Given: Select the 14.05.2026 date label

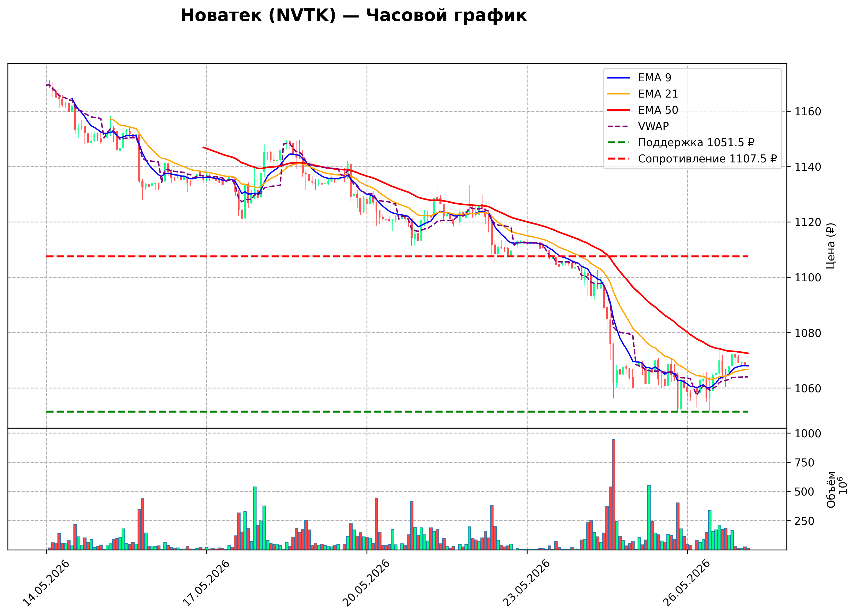Looking at the screenshot, I should (x=46, y=583).
